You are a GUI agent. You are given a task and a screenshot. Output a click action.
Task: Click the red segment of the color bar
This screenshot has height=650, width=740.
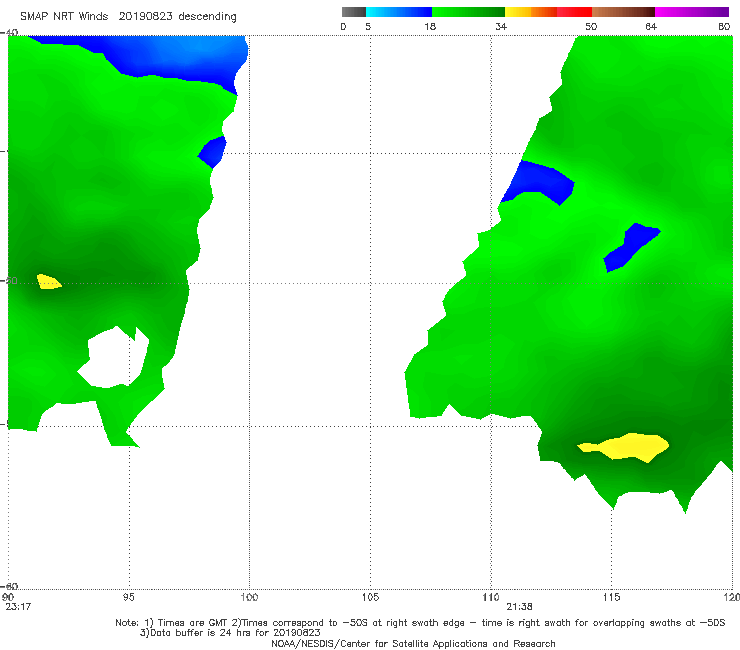tap(575, 12)
